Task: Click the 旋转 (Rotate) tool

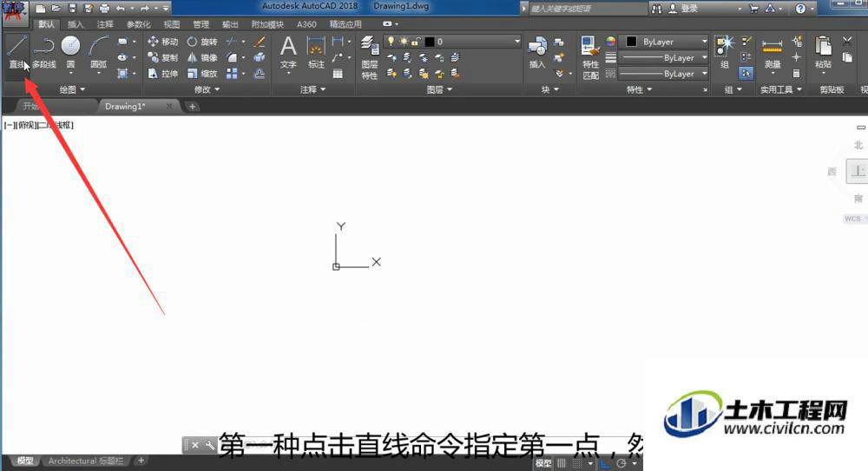Action: (202, 42)
